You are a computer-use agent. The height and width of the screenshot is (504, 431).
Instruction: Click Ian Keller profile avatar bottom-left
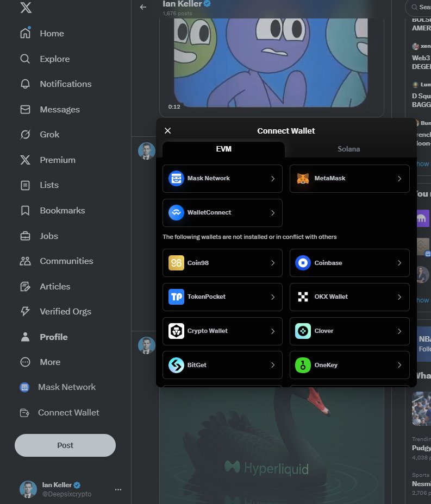[28, 489]
